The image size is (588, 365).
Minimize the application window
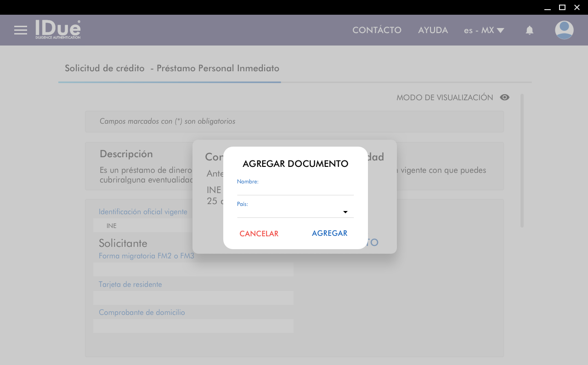click(x=547, y=7)
